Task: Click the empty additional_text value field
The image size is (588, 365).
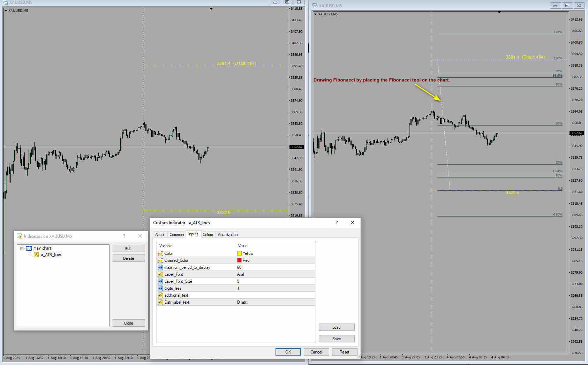Action: [x=276, y=295]
